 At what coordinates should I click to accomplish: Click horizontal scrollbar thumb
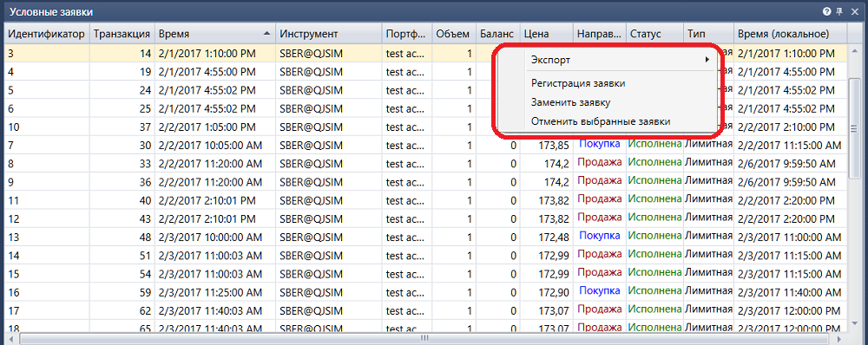pos(424,338)
